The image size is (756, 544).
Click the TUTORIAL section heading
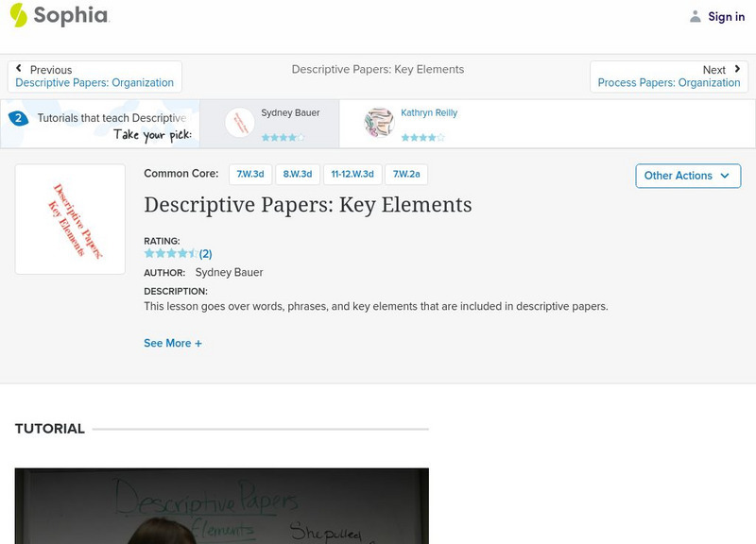pyautogui.click(x=50, y=429)
